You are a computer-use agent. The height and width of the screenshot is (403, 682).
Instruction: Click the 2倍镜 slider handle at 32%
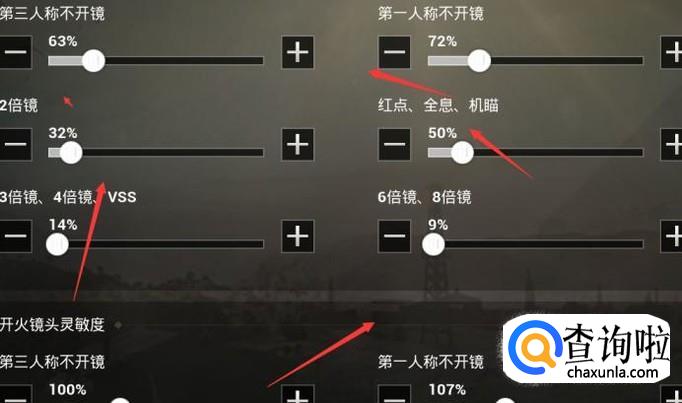pos(71,152)
